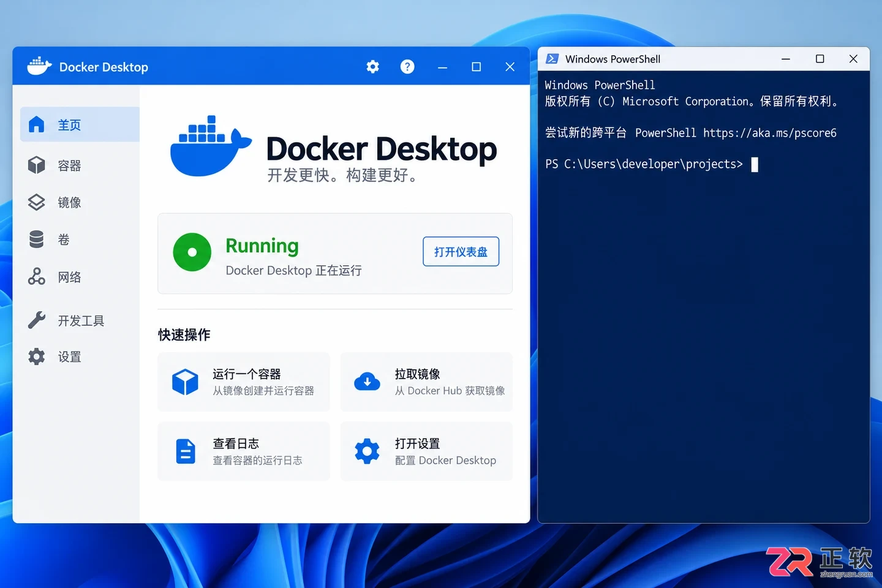882x588 pixels.
Task: Click the help question mark icon
Action: (x=407, y=67)
